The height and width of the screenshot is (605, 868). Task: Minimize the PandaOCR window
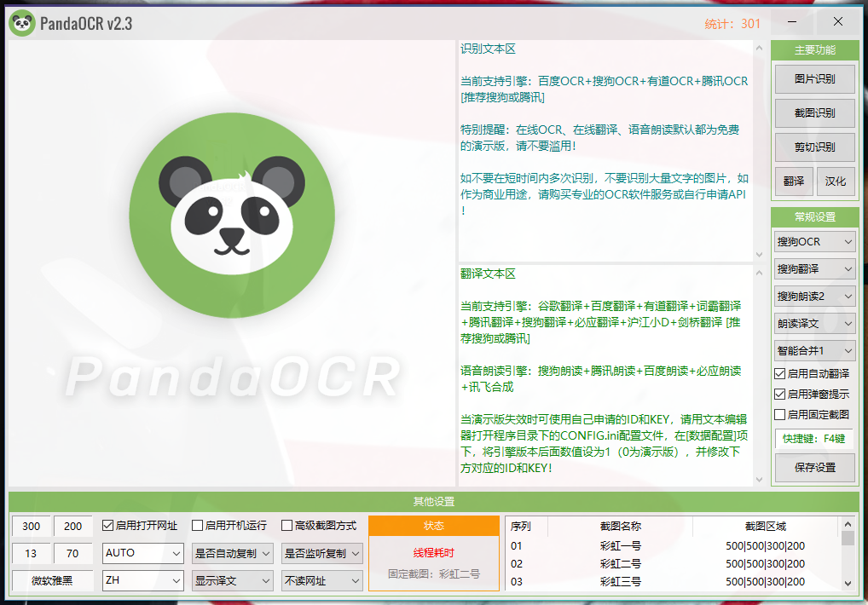tap(792, 22)
